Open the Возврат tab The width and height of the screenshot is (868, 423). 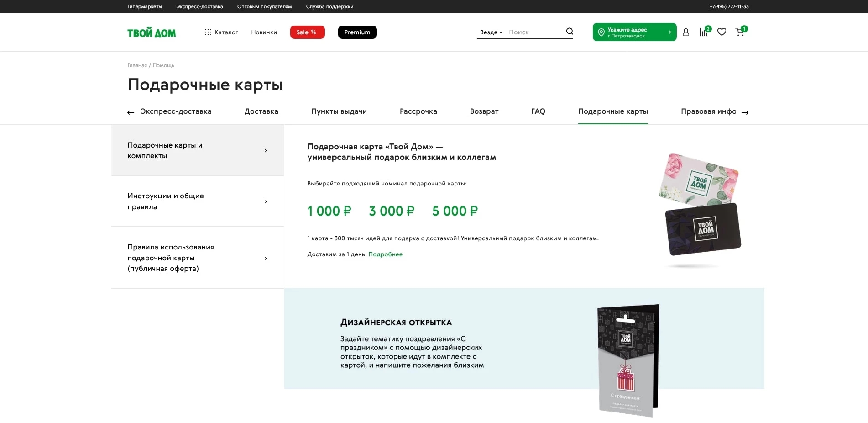[484, 111]
